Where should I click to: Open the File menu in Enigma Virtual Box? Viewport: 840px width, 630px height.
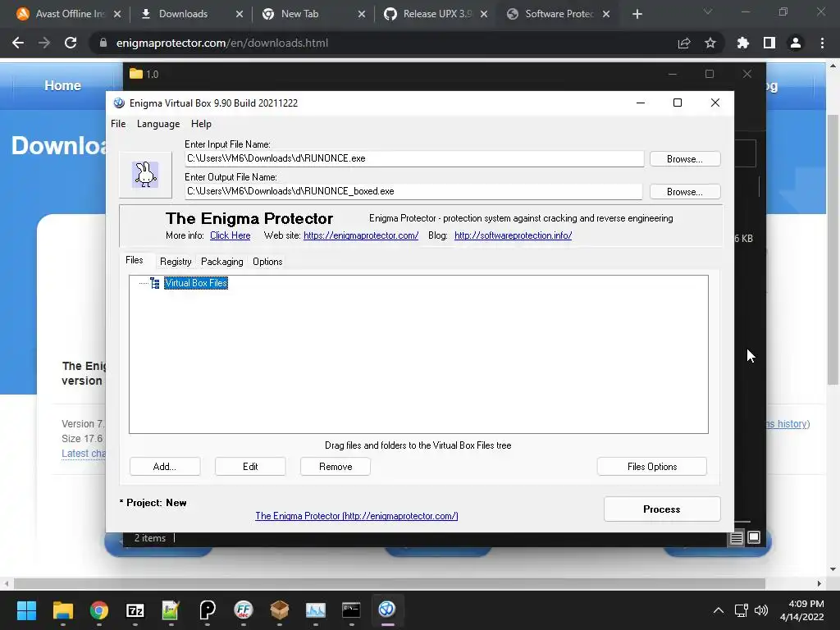tap(118, 124)
